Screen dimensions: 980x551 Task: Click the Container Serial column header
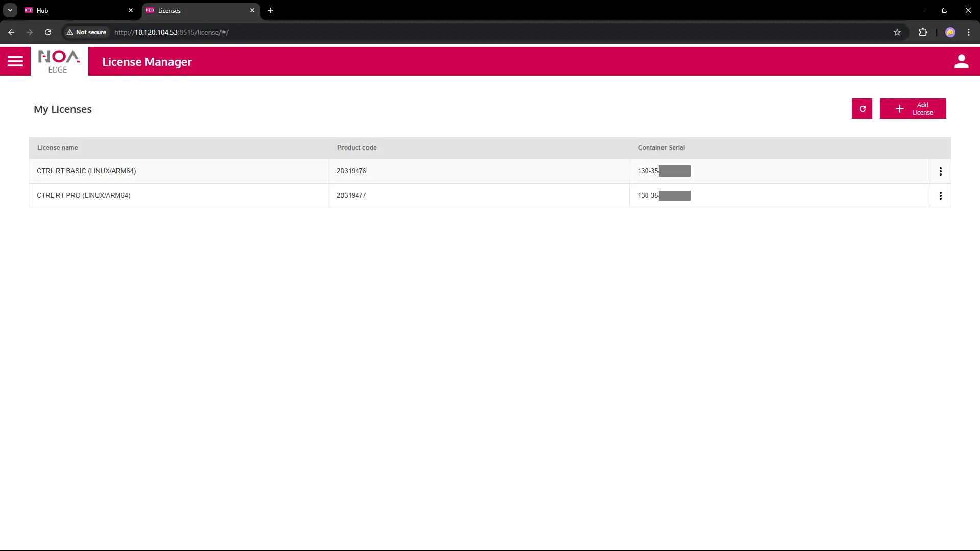click(x=661, y=148)
